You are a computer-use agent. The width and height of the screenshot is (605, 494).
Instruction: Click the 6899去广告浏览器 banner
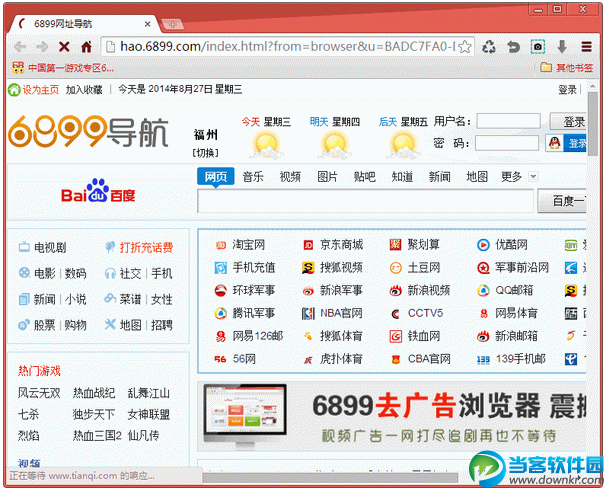[392, 417]
